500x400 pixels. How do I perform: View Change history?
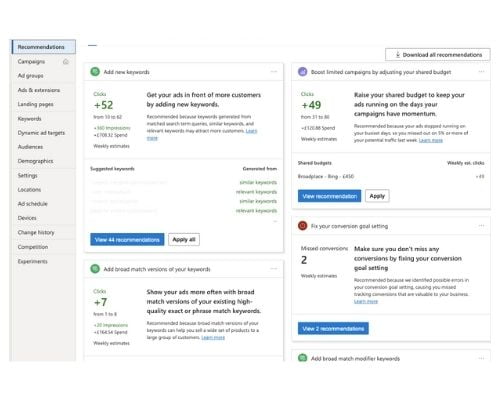36,232
